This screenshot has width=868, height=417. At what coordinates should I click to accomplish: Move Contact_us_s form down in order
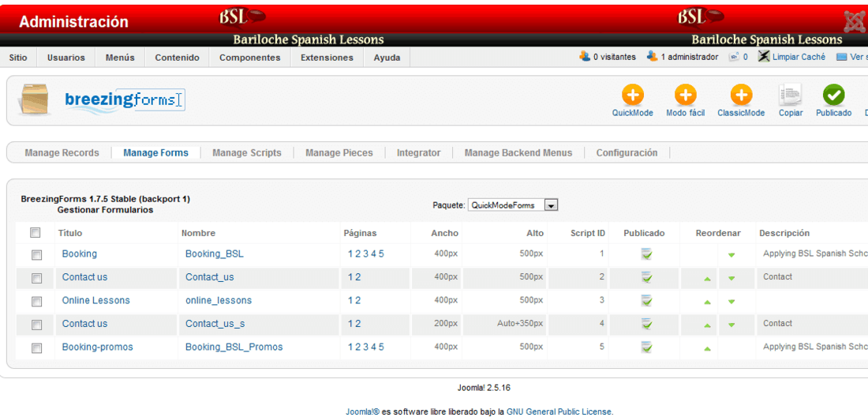[731, 325]
